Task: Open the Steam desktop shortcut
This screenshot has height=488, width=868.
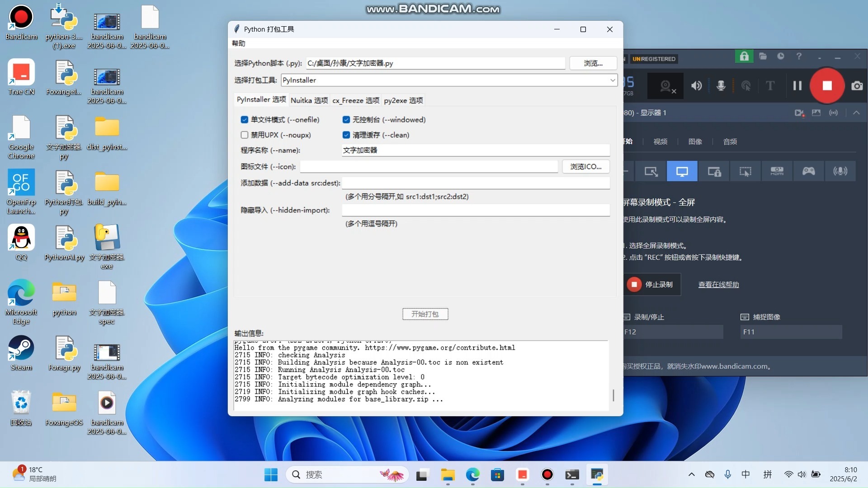Action: (21, 353)
